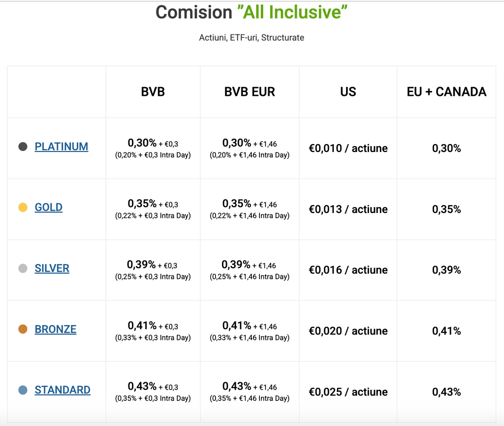This screenshot has height=426, width=504.
Task: Click the light gray Silver tier dot
Action: coord(23,269)
